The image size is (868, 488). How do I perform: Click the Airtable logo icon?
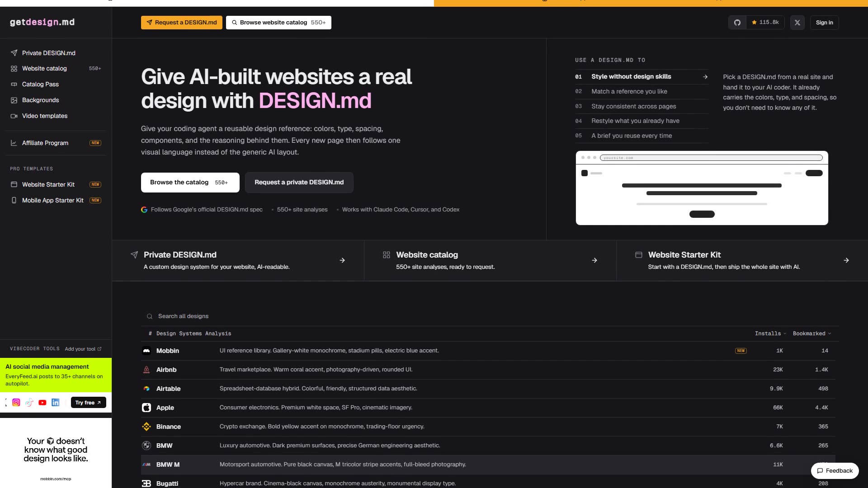(146, 389)
